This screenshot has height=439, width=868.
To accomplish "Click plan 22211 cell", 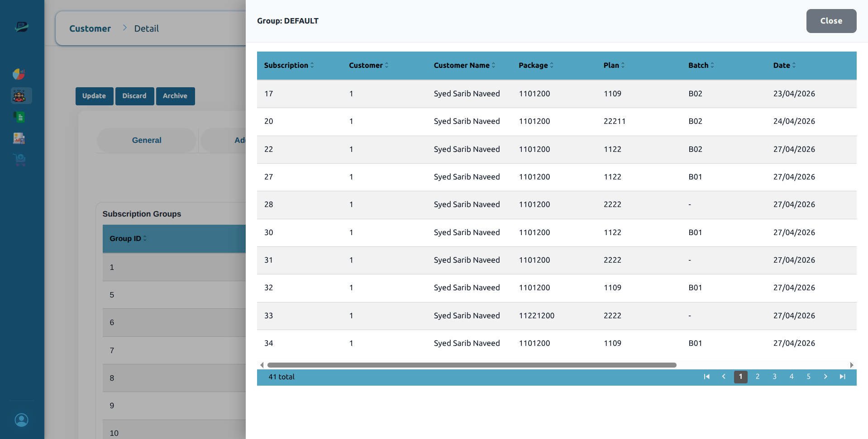I will click(615, 122).
